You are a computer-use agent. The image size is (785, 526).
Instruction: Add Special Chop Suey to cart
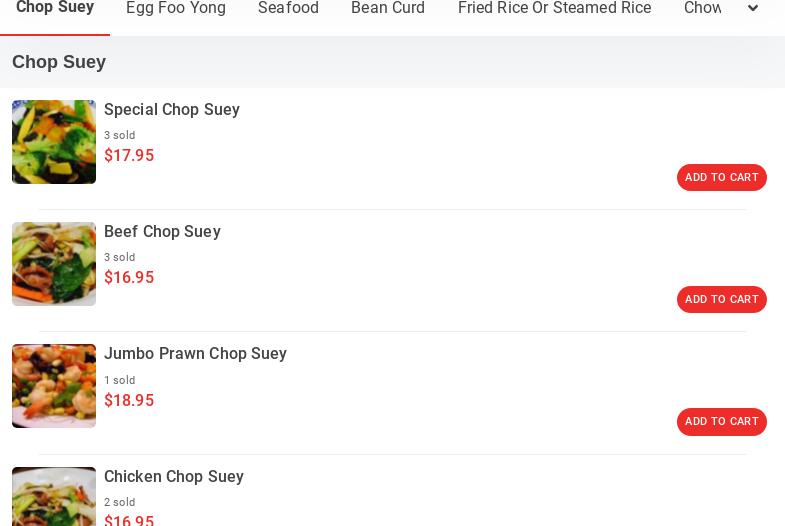tap(721, 178)
